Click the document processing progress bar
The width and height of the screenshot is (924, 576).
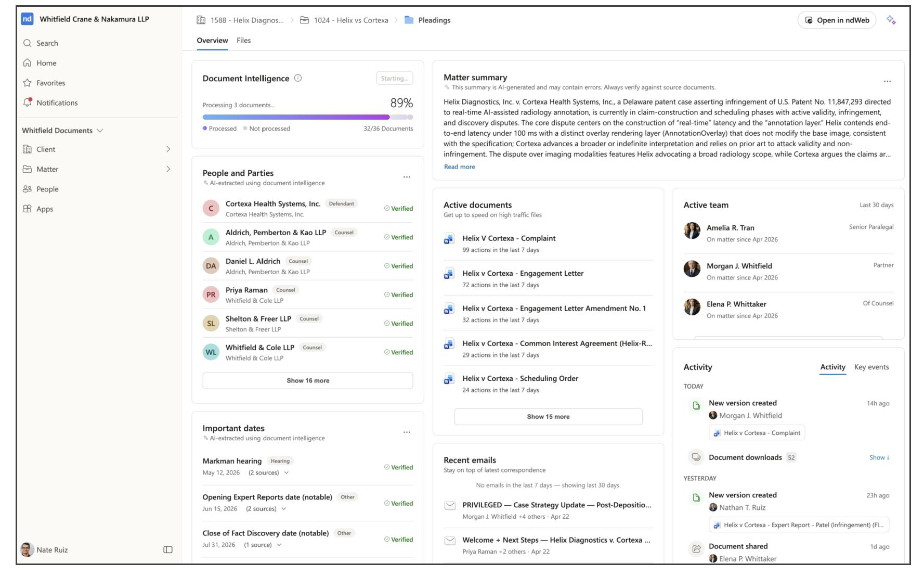(308, 117)
